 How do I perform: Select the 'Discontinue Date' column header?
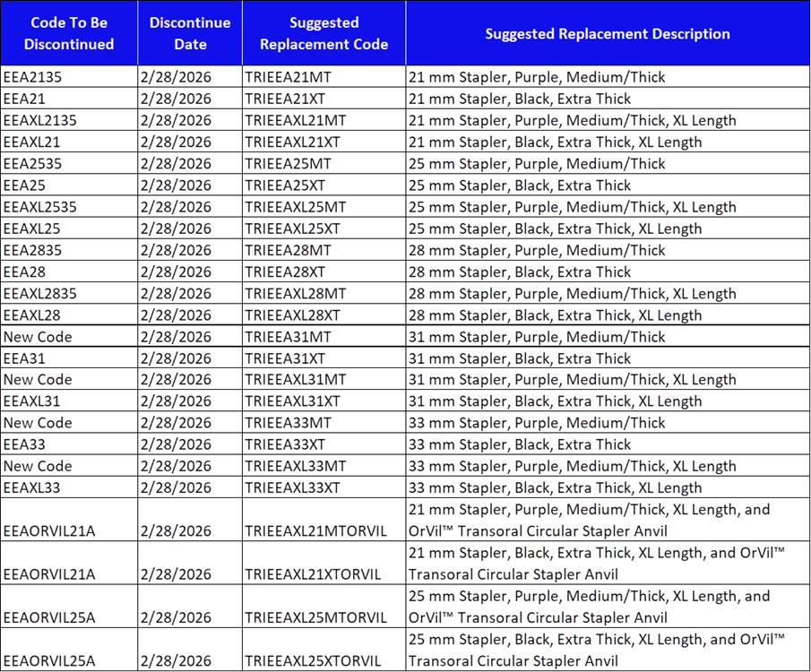click(x=190, y=33)
